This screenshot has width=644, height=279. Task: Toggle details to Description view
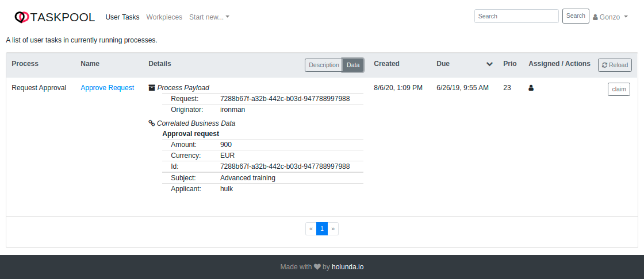pyautogui.click(x=324, y=65)
